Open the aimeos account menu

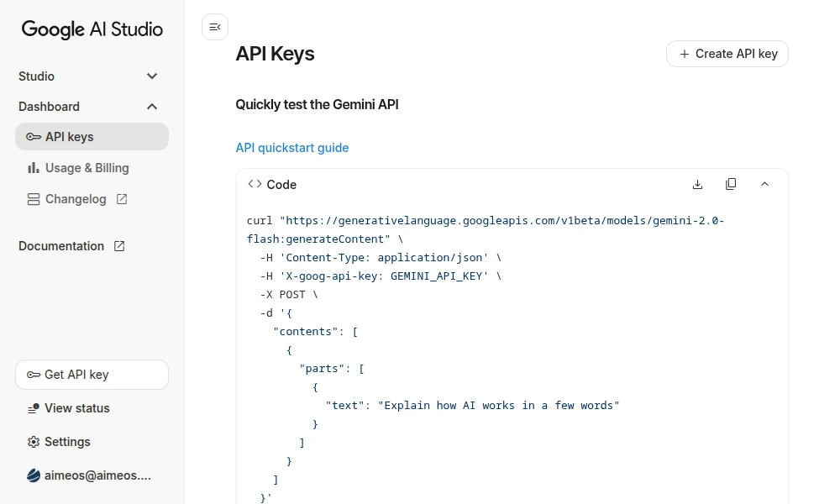89,475
